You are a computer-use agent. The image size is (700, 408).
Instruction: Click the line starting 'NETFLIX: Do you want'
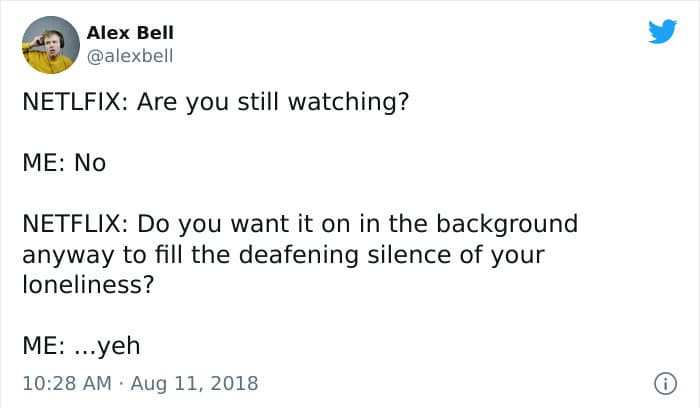[x=300, y=223]
